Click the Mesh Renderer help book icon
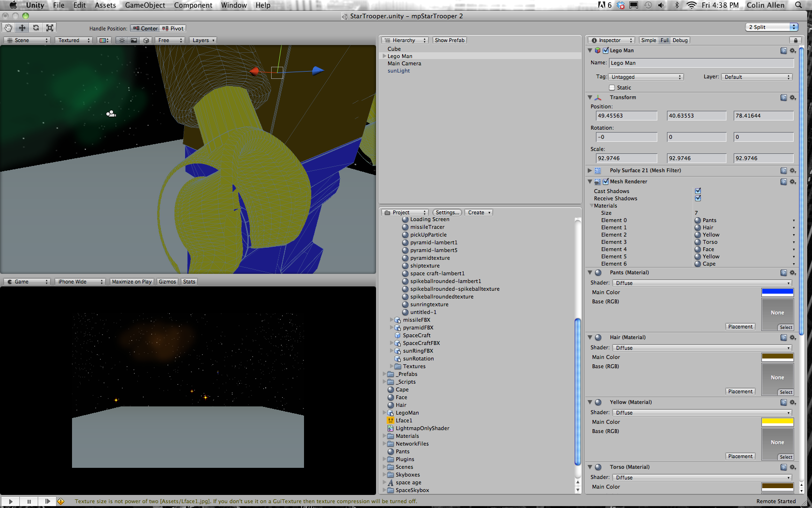 point(783,181)
